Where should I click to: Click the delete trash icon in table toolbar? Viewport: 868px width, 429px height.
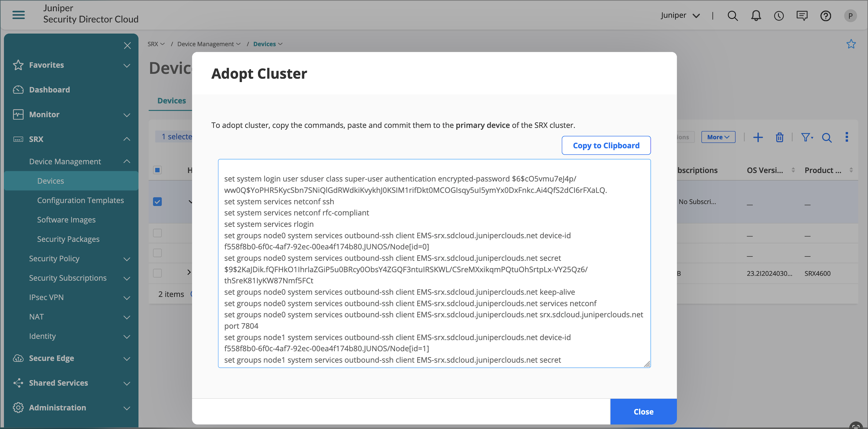[779, 137]
